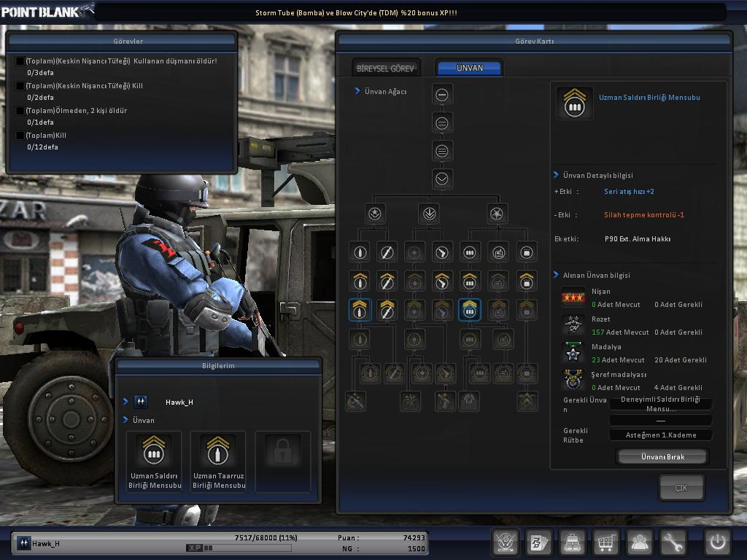Click the power icon to exit game
This screenshot has width=747, height=560.
pos(717,542)
